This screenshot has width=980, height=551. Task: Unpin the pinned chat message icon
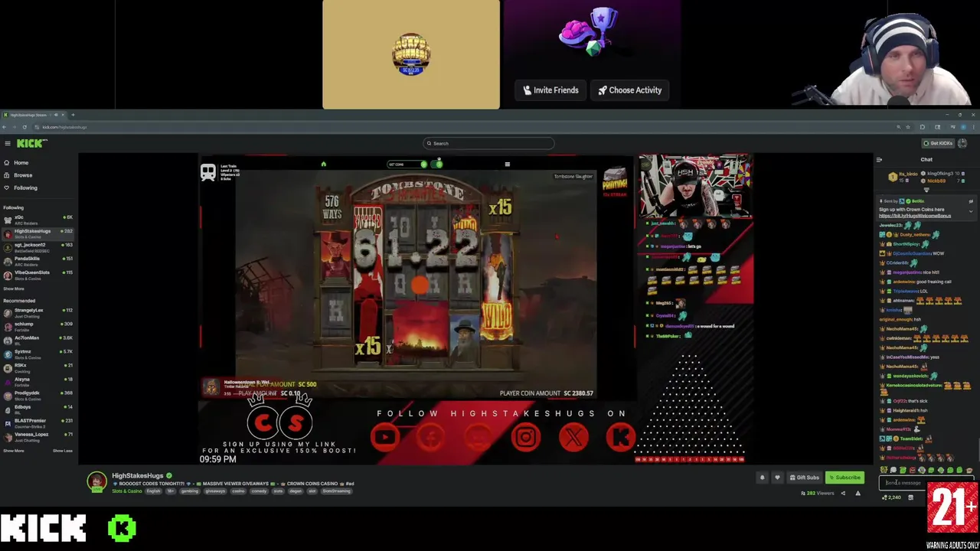pos(971,201)
